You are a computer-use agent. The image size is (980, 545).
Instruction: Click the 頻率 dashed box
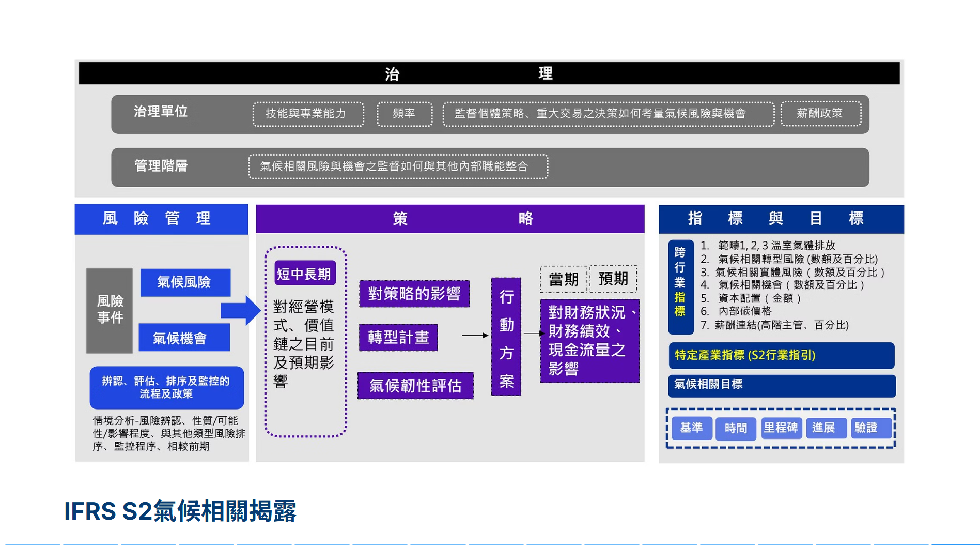pyautogui.click(x=404, y=114)
